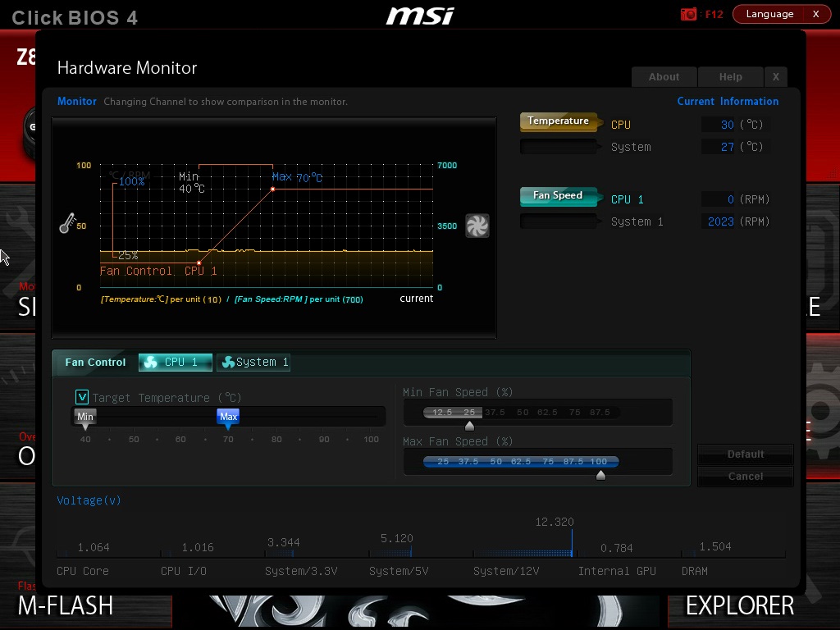
Task: Click the F12 screenshot camera icon
Action: 688,14
